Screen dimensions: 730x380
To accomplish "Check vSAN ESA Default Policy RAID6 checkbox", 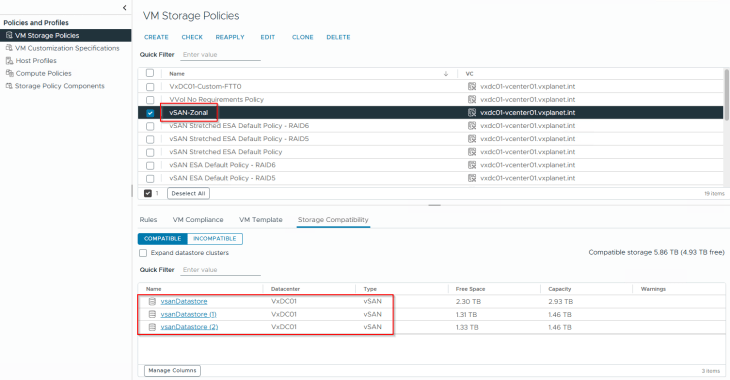I will pos(150,165).
